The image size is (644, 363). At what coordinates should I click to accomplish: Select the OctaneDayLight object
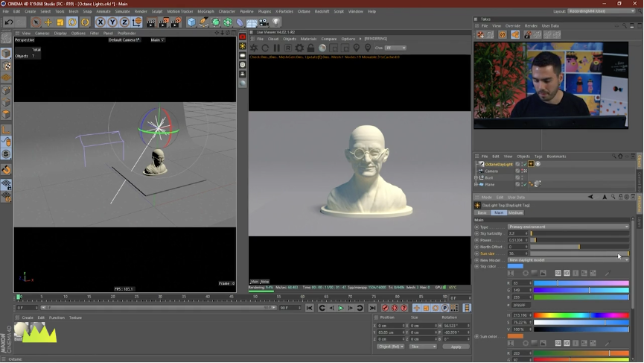coord(499,165)
